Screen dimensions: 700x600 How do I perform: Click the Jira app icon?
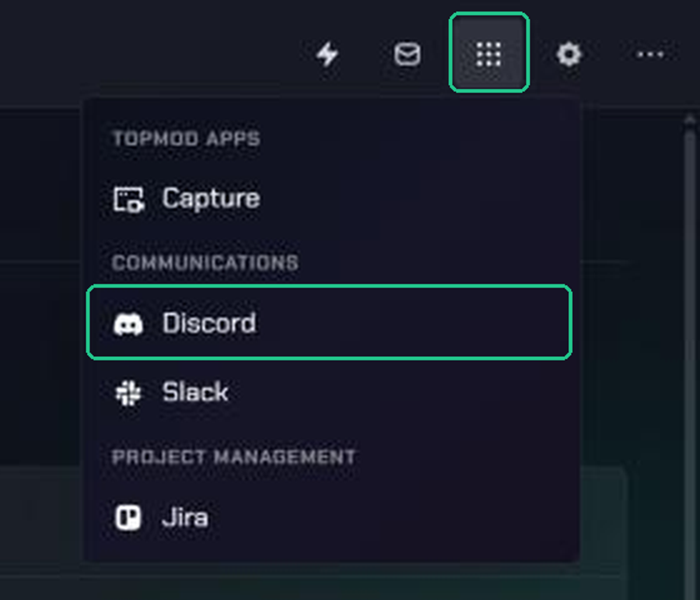(128, 517)
